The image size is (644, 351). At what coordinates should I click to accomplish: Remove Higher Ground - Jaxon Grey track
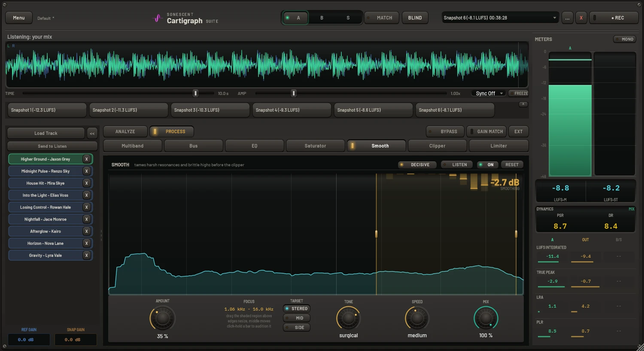[x=86, y=159]
